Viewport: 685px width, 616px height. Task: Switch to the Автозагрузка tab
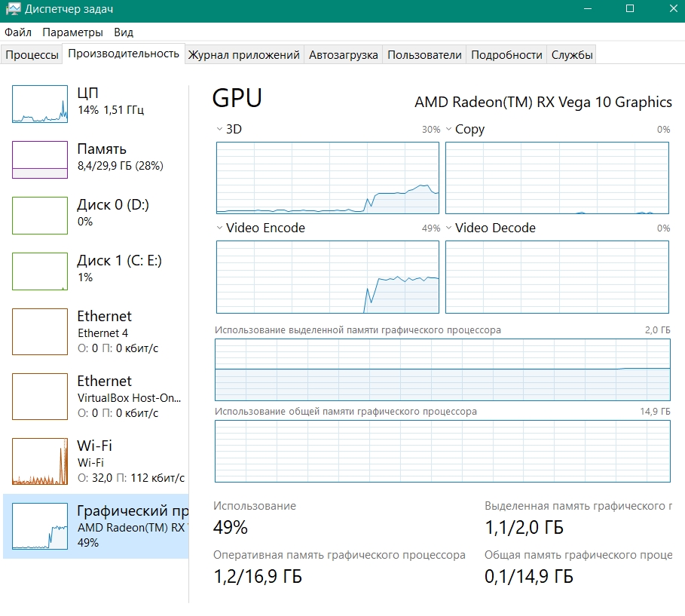click(344, 54)
